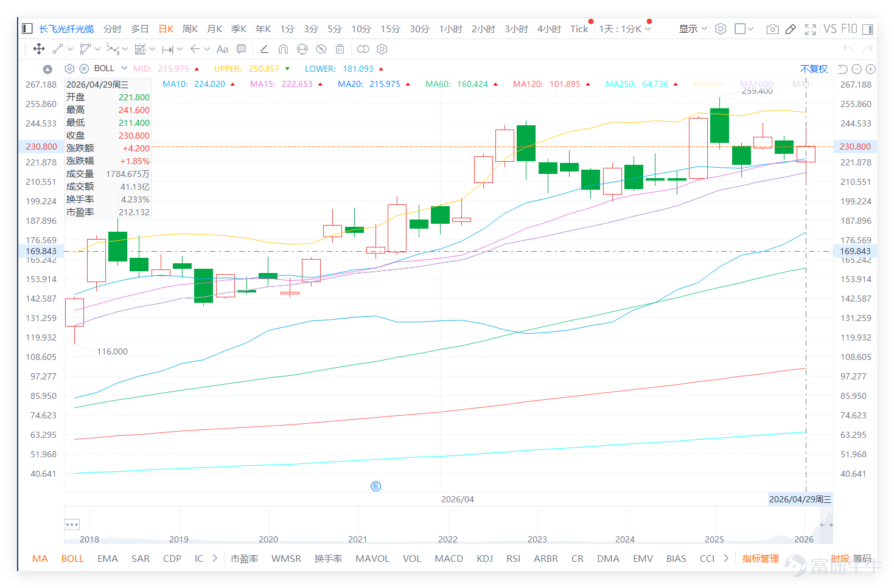Change adjustment mode via 不复权

(814, 69)
